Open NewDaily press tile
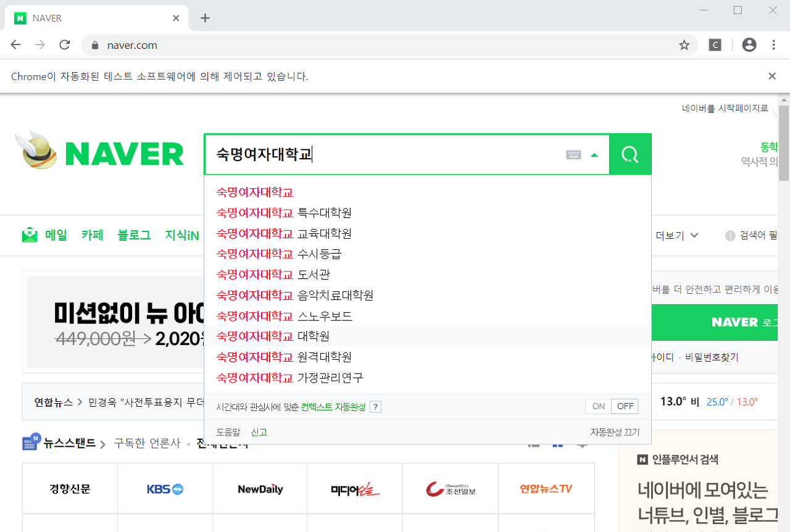This screenshot has width=790, height=532. pos(260,489)
